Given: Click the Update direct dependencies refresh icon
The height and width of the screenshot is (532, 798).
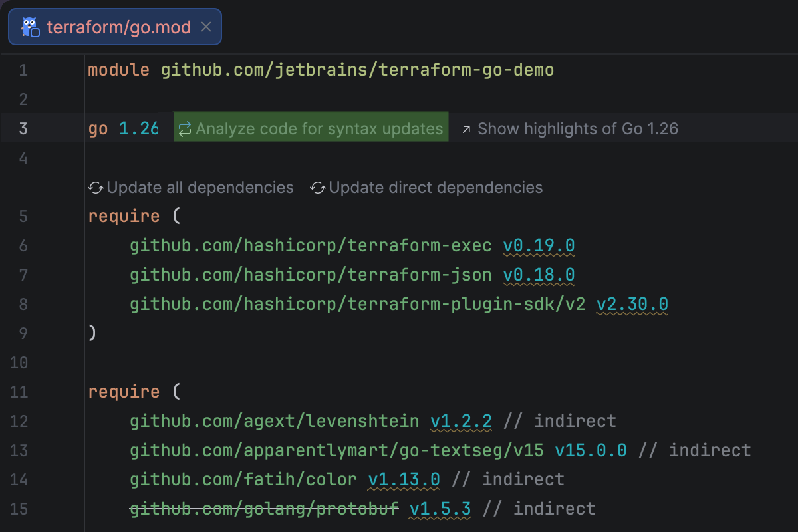Looking at the screenshot, I should point(318,188).
